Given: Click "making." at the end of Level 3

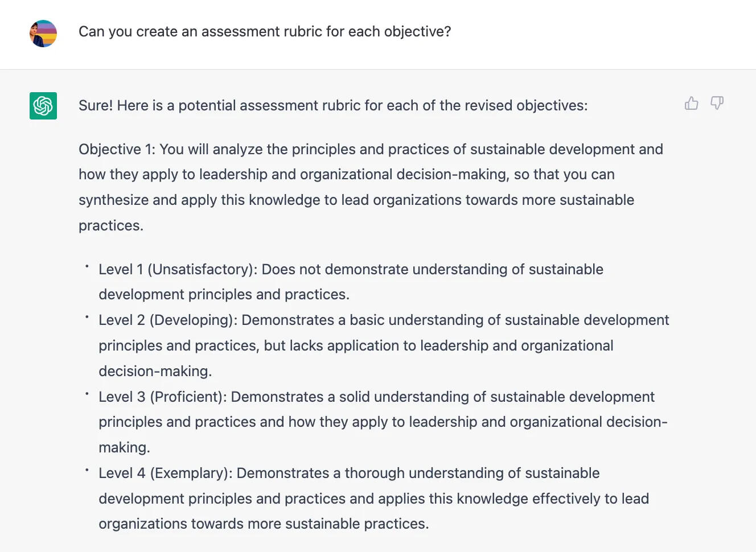Looking at the screenshot, I should tap(124, 448).
